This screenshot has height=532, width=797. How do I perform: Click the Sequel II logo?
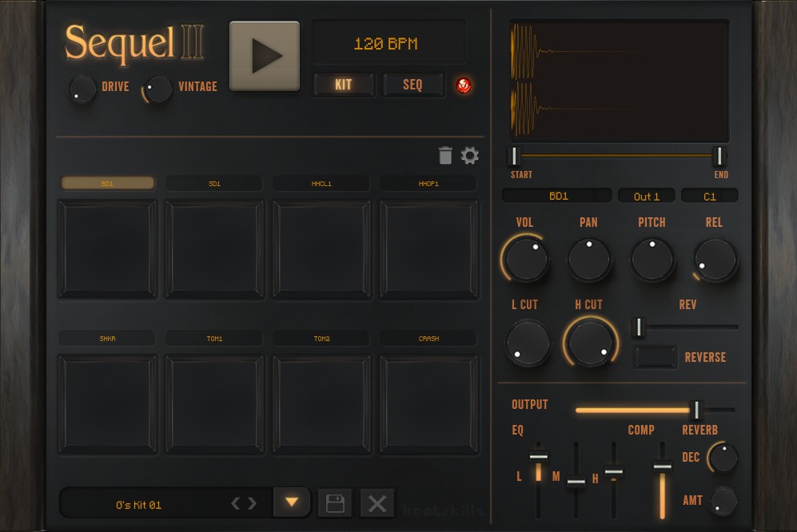point(134,44)
